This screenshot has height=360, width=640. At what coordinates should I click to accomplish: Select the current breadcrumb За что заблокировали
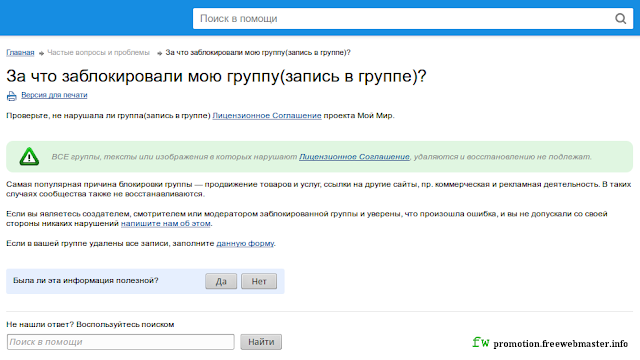pyautogui.click(x=258, y=53)
